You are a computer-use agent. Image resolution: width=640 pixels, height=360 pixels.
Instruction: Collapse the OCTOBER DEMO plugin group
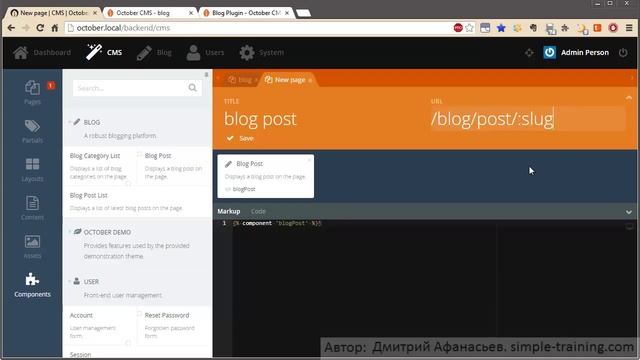(x=69, y=232)
